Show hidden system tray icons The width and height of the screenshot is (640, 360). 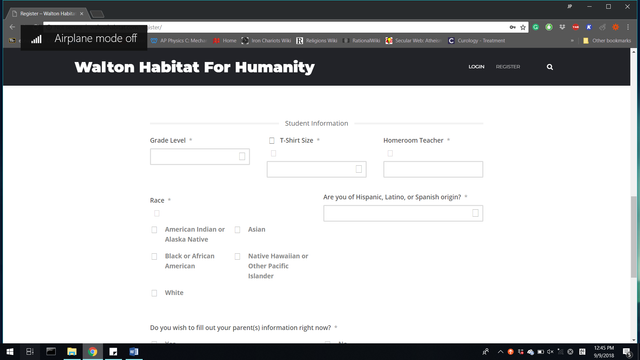pyautogui.click(x=500, y=352)
